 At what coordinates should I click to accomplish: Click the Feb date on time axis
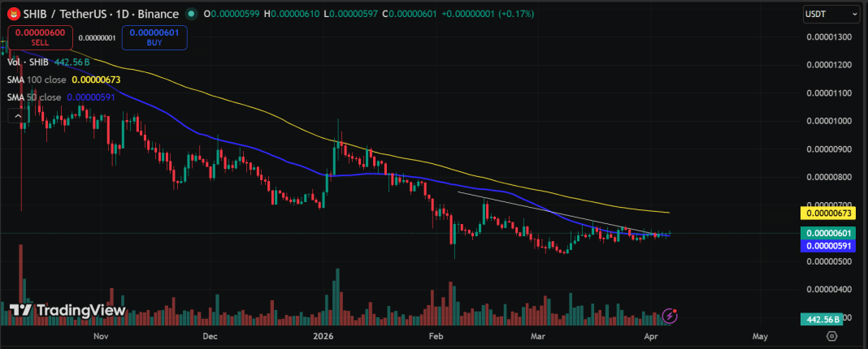click(436, 336)
